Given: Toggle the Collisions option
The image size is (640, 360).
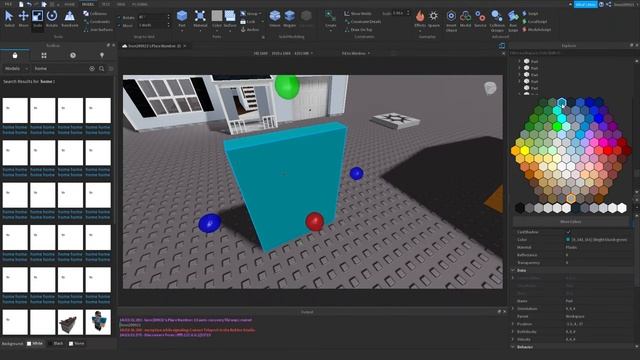Looking at the screenshot, I should (95, 13).
